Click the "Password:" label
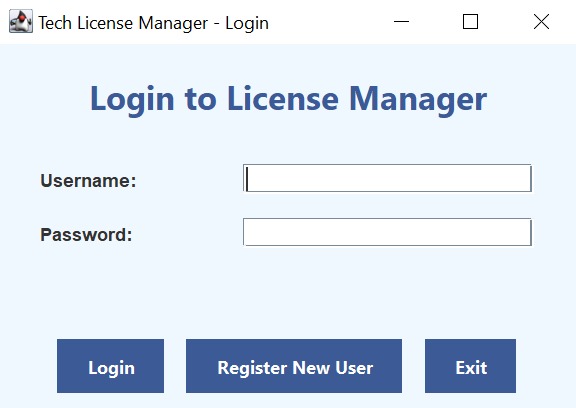This screenshot has height=408, width=576. click(x=86, y=234)
